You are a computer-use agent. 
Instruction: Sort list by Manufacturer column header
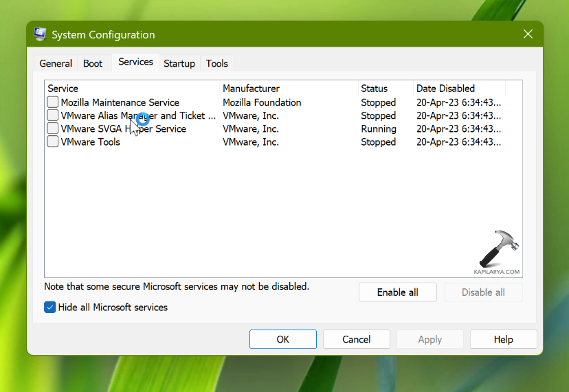click(x=289, y=89)
